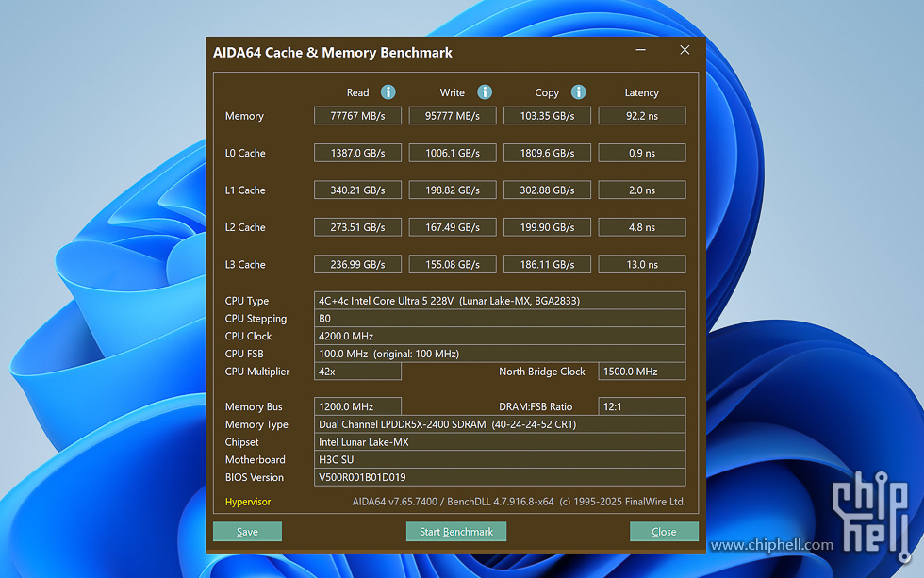
Task: Select Memory Read value 77767 MB/s
Action: tap(357, 115)
